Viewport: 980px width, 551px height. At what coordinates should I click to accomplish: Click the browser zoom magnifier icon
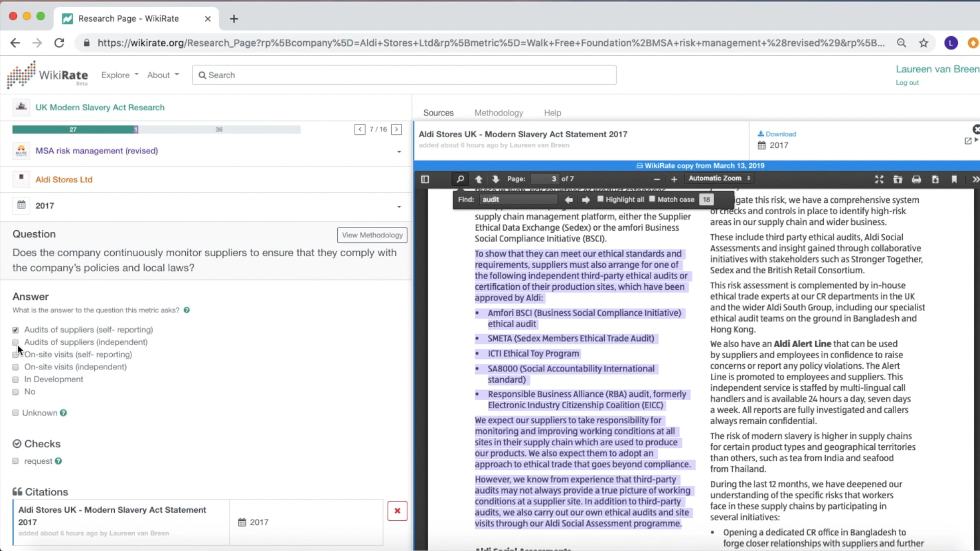(901, 43)
